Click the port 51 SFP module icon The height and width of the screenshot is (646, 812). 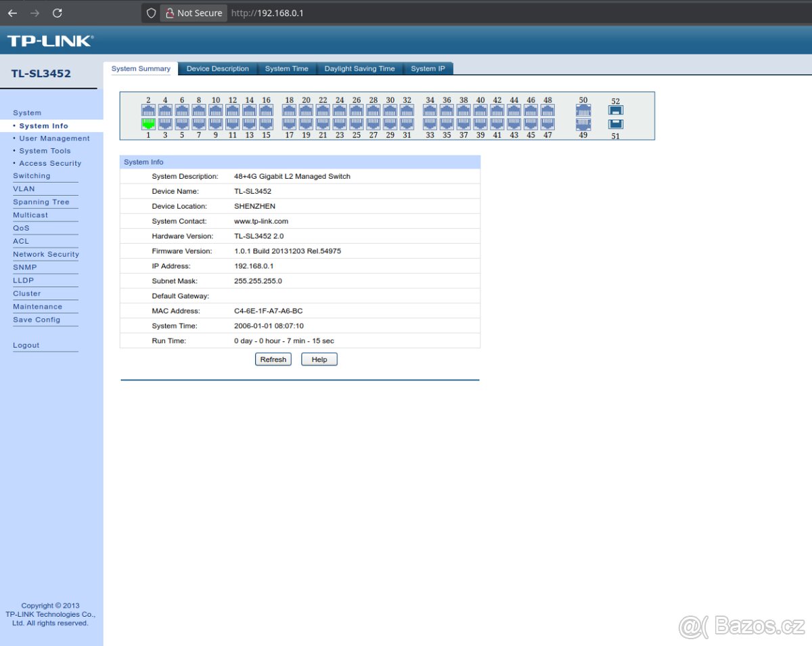pyautogui.click(x=615, y=124)
